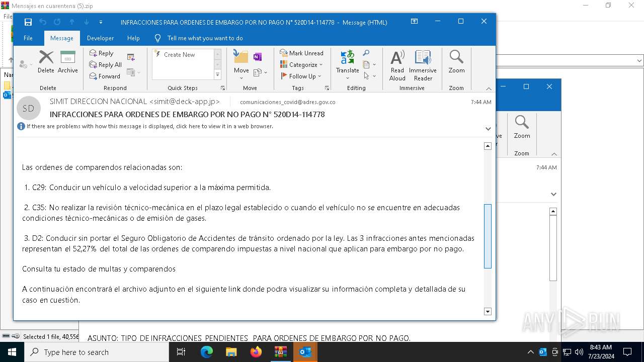Expand the Quick Steps gallery
This screenshot has width=644, height=362.
[217, 75]
